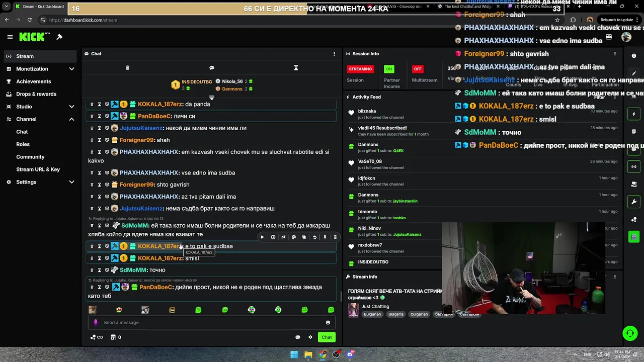Click the speech bubble icon in chat header
The width and height of the screenshot is (644, 362).
click(212, 68)
